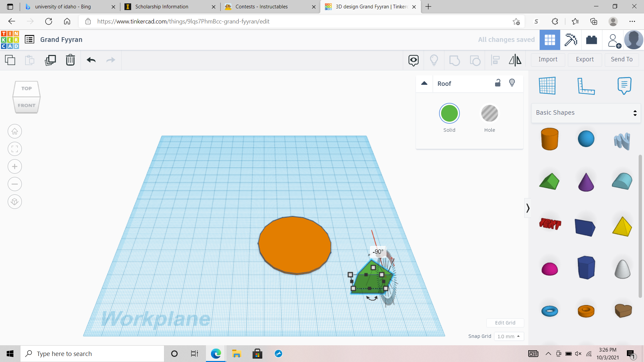Open the user profile avatar
Image resolution: width=644 pixels, height=362 pixels.
click(x=634, y=40)
